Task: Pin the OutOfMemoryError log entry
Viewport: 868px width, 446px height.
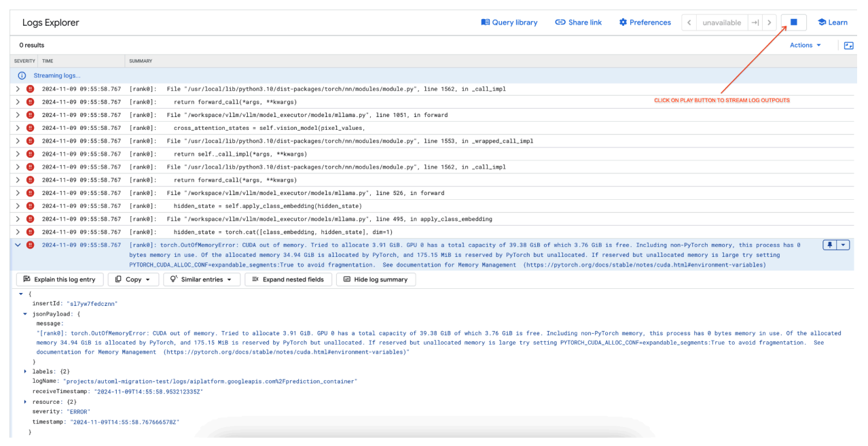Action: coord(830,245)
